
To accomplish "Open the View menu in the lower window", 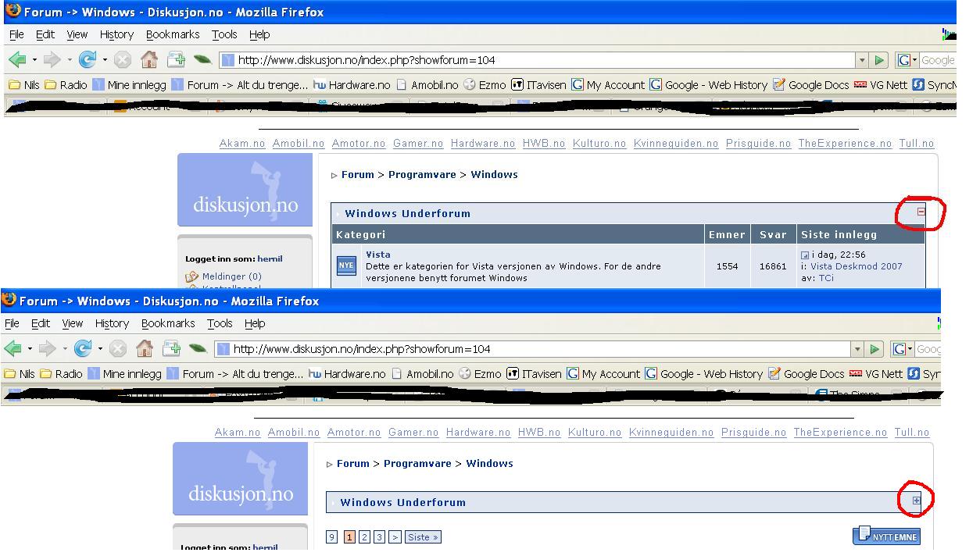I will coord(73,323).
